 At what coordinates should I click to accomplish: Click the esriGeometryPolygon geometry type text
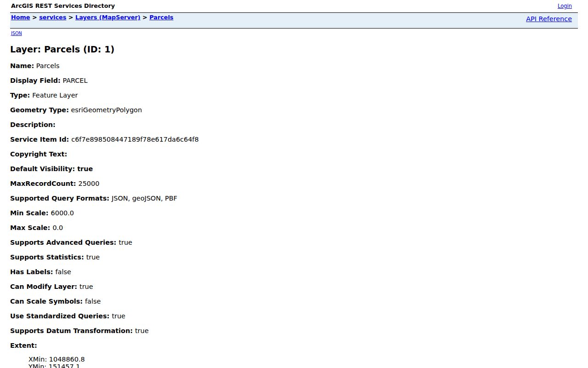[x=106, y=110]
